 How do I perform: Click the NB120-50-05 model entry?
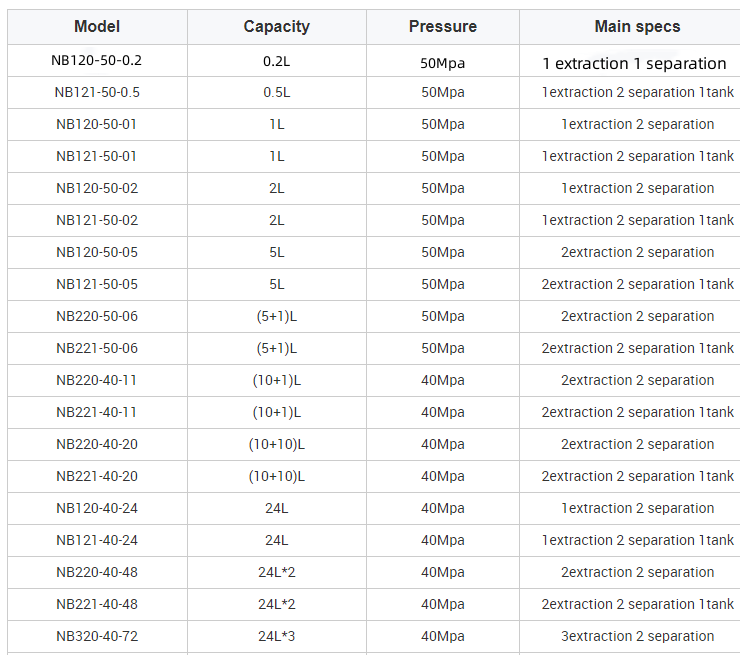[x=97, y=252]
